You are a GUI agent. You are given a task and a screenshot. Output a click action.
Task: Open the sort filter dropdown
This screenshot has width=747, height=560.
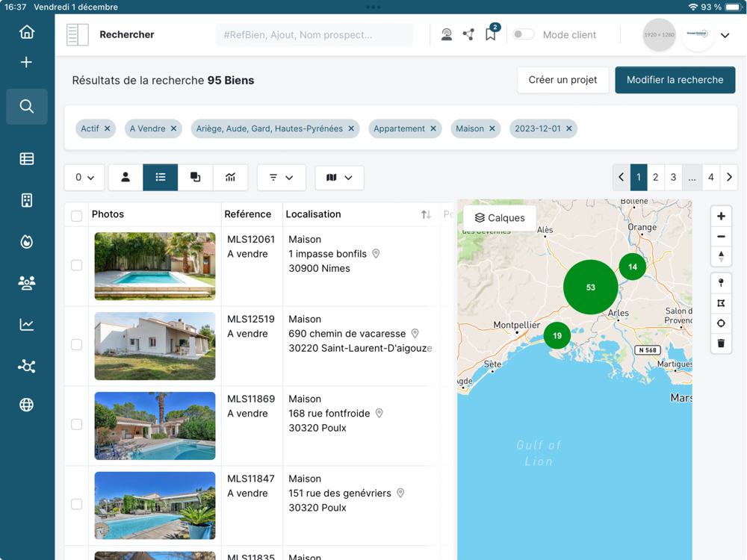(281, 177)
